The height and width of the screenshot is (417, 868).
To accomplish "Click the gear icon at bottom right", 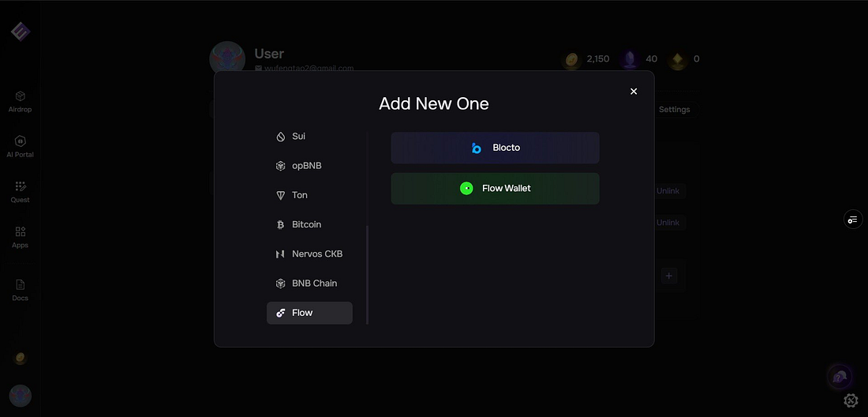I will tap(851, 400).
